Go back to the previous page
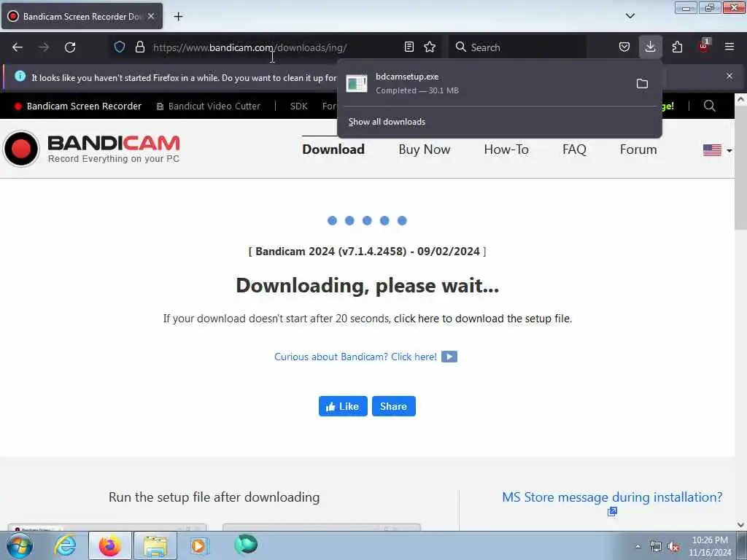This screenshot has width=747, height=560. pos(18,47)
